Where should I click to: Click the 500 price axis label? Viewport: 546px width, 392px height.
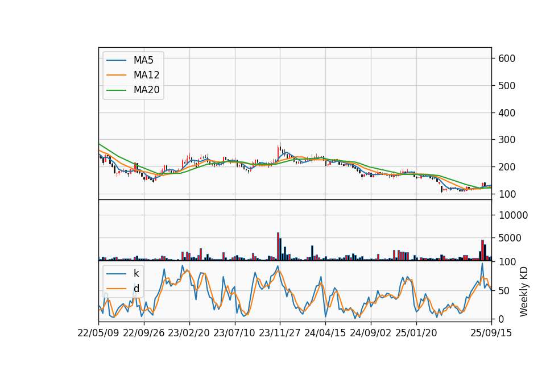pyautogui.click(x=507, y=86)
